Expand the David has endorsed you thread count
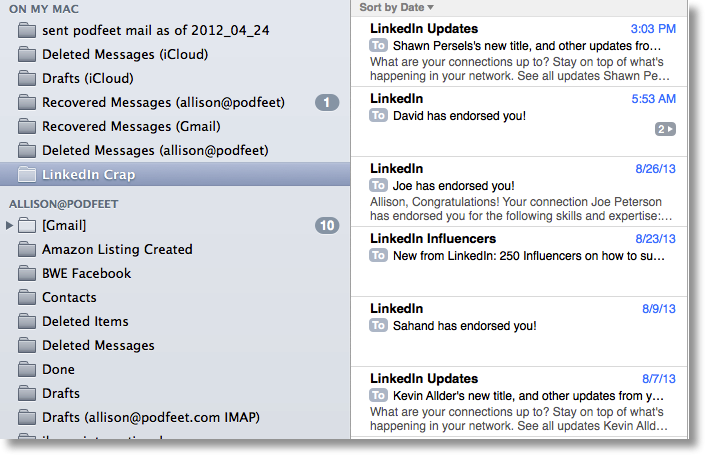 click(665, 129)
